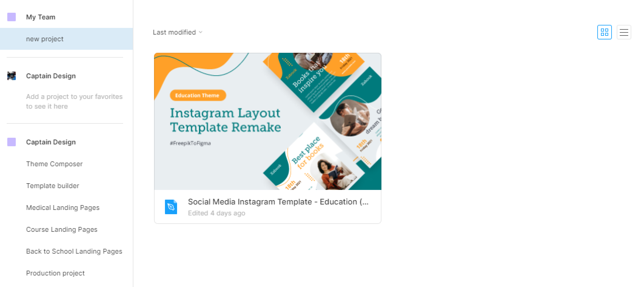Click the Social Media Instagram Template file name
The image size is (644, 287).
click(x=278, y=202)
